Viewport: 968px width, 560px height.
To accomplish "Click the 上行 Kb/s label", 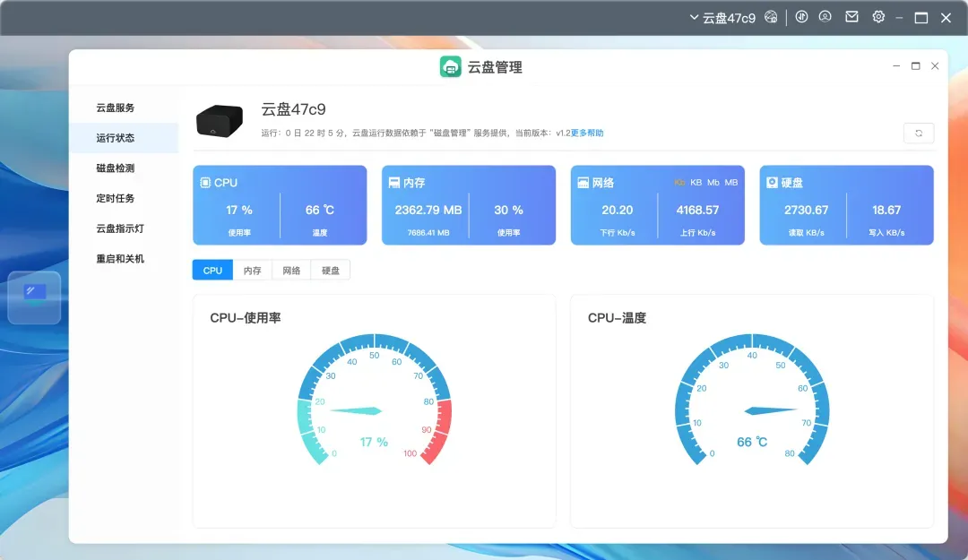I will click(x=697, y=233).
